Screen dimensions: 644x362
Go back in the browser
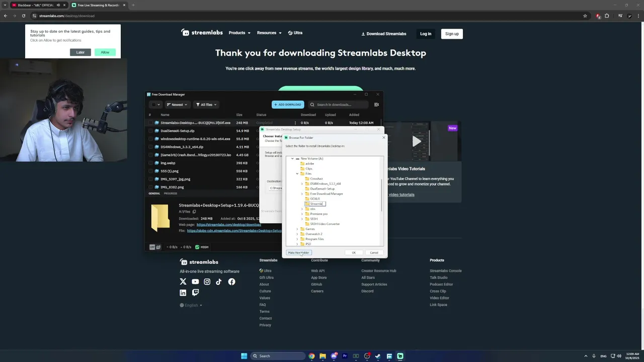[x=6, y=16]
